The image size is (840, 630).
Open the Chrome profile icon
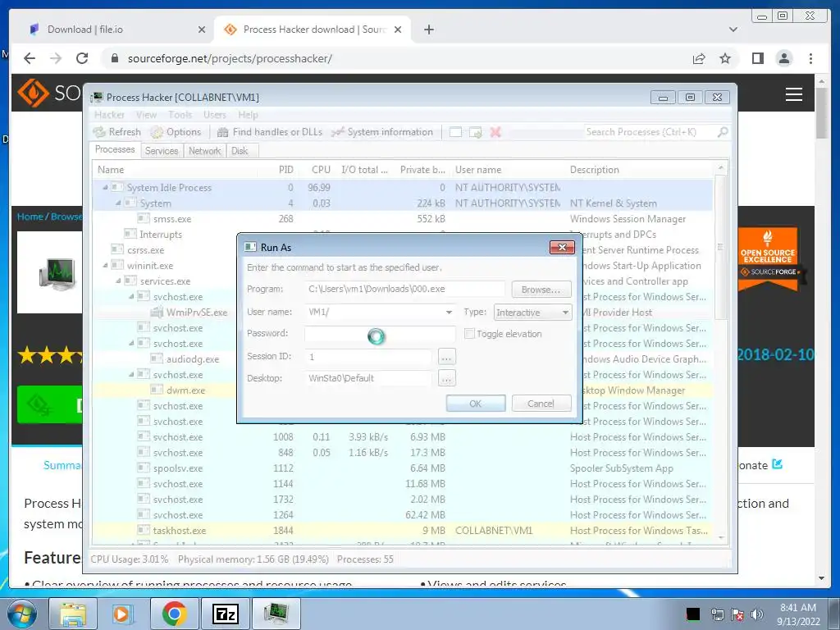pyautogui.click(x=783, y=58)
